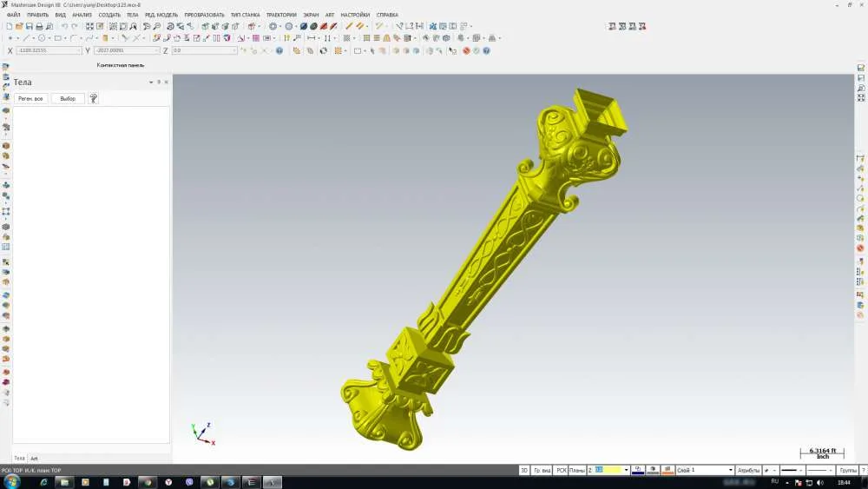Click the Print icon in top toolbar
The image size is (868, 489).
click(39, 26)
